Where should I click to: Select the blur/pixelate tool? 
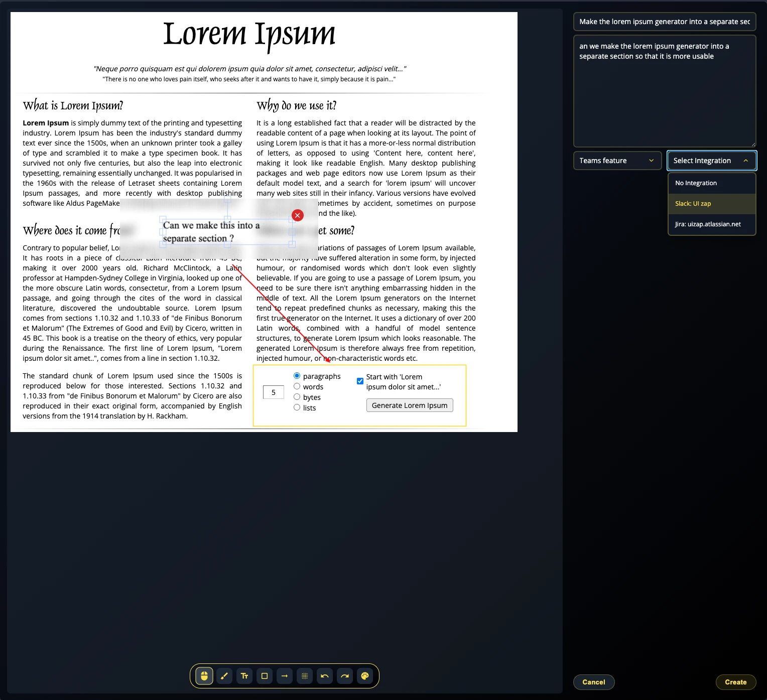[x=305, y=676]
